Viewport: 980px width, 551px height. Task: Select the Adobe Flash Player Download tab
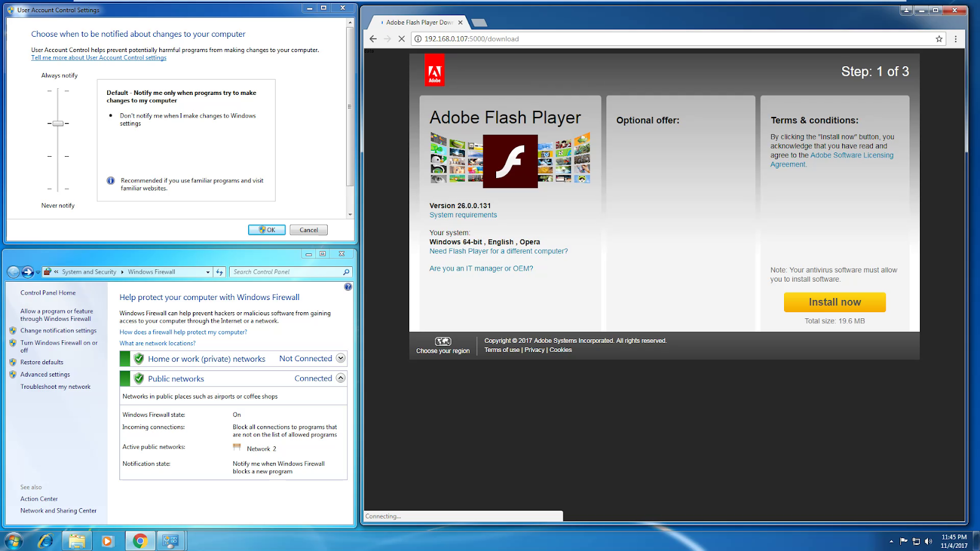point(420,22)
